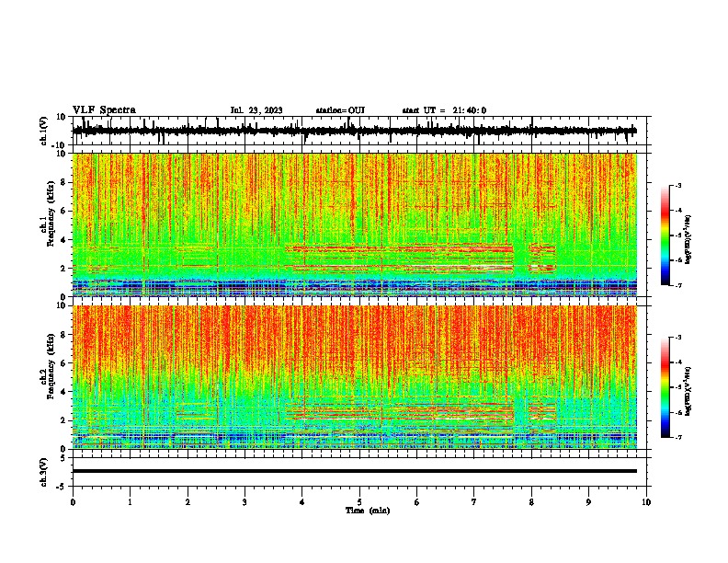Screen dimensions: 728x563
Task: Click the ch.1 "Frequency (kHz)" axis label
Action: (51, 214)
